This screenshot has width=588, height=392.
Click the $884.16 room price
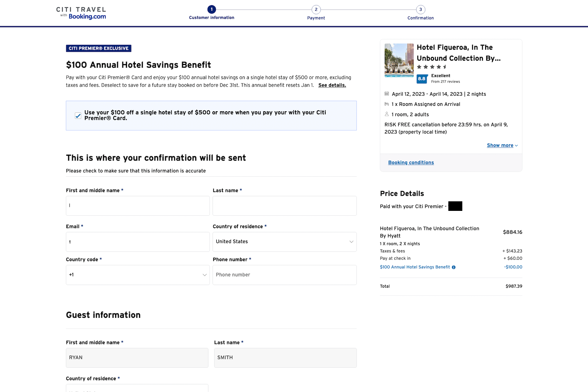513,232
